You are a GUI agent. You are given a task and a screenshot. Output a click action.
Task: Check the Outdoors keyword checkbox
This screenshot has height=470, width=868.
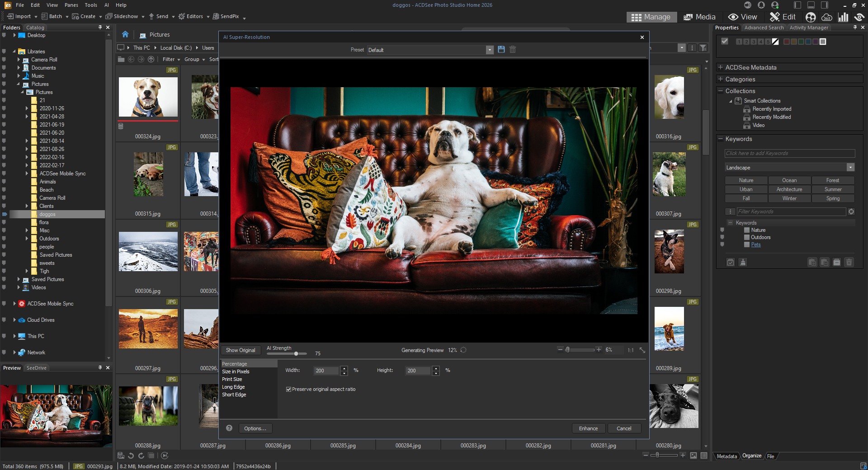tap(747, 237)
